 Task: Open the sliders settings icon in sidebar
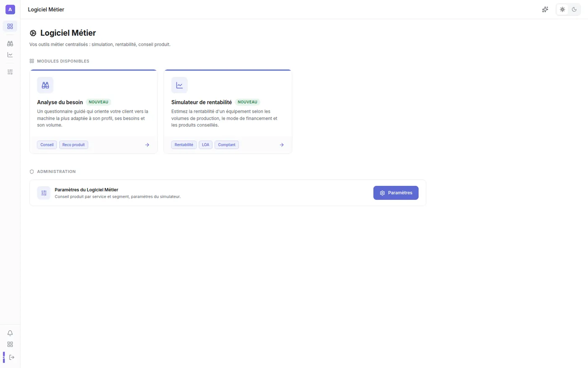(10, 72)
